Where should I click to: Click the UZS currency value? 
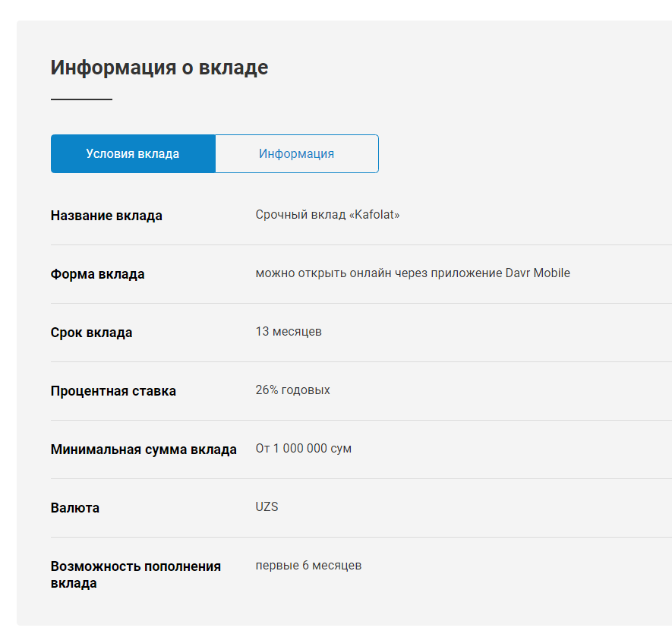pyautogui.click(x=267, y=507)
